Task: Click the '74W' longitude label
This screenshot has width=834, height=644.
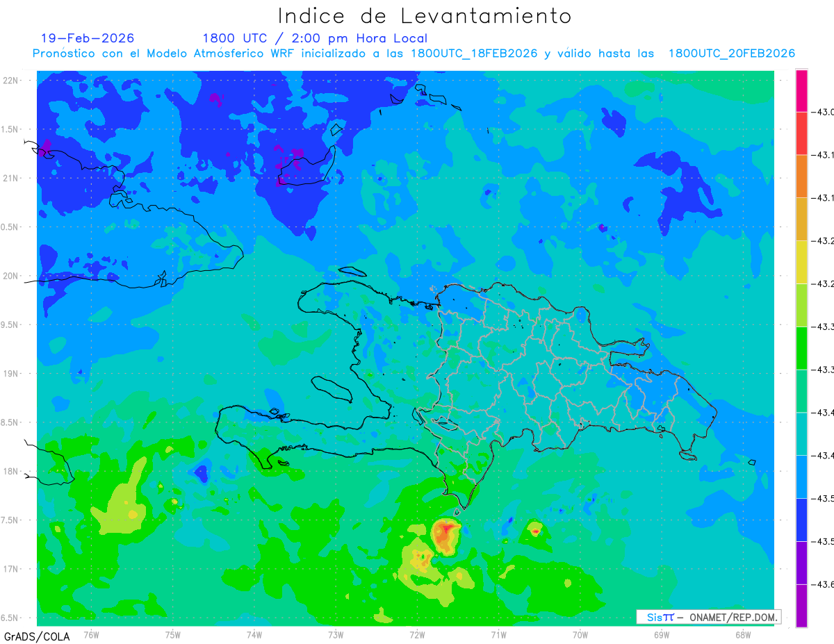Action: (254, 634)
